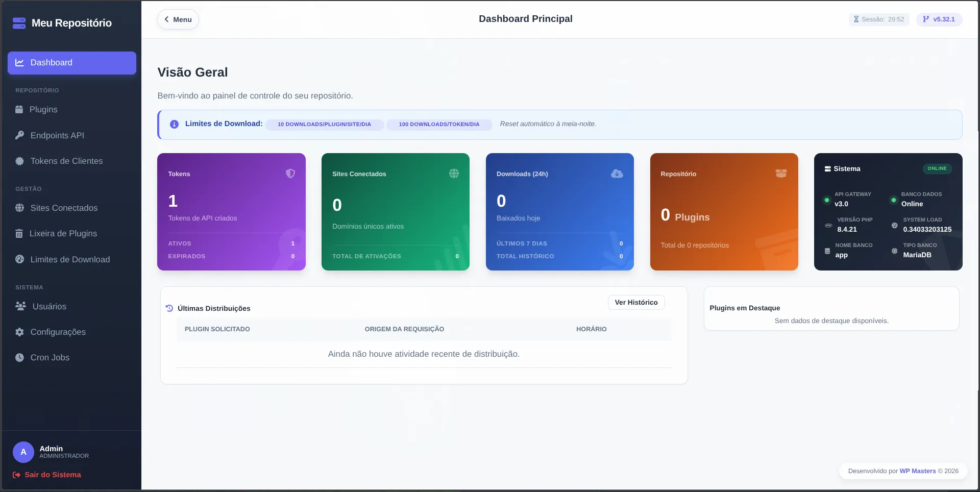Image resolution: width=980 pixels, height=492 pixels.
Task: Click the 10 DOWNLOADS/PLUGIN/SITE/DIA badge
Action: (x=324, y=124)
